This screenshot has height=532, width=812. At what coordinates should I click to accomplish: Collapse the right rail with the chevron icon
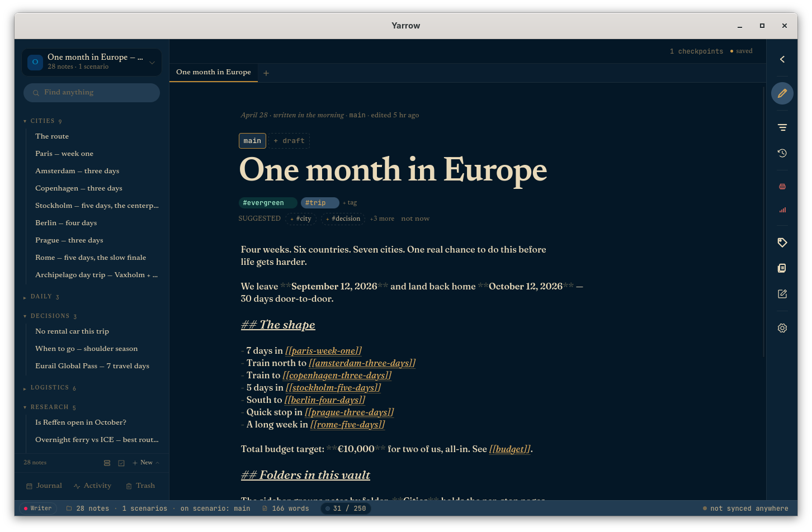pos(782,59)
